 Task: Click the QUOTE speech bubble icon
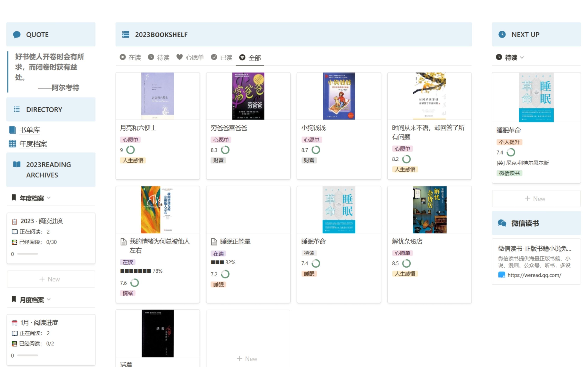click(17, 35)
